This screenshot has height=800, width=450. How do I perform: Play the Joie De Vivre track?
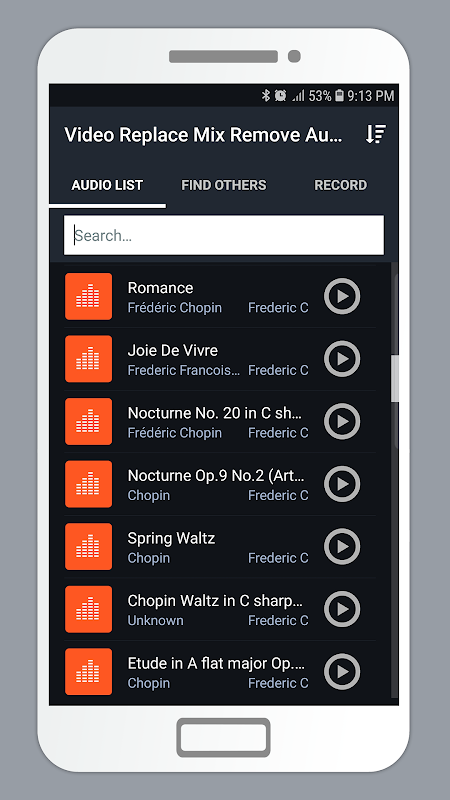342,359
